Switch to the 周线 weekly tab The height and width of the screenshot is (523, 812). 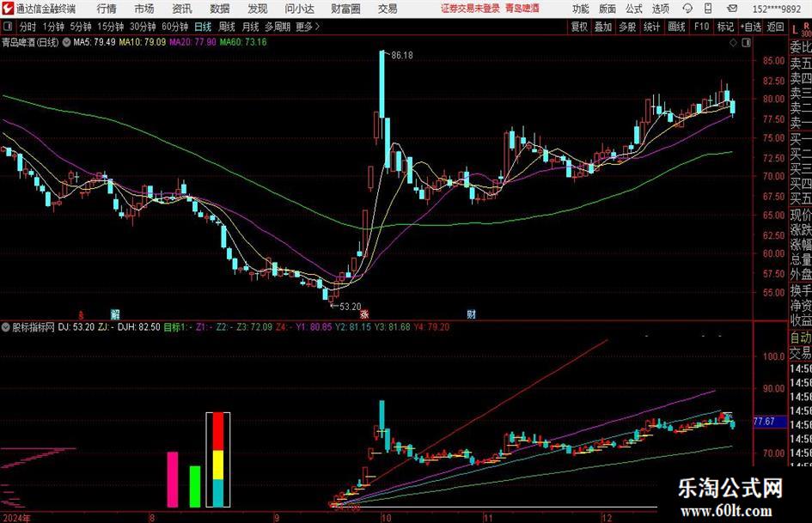point(227,27)
